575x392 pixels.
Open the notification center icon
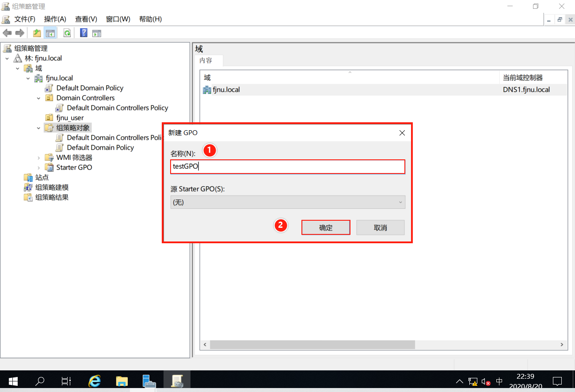[x=557, y=381]
